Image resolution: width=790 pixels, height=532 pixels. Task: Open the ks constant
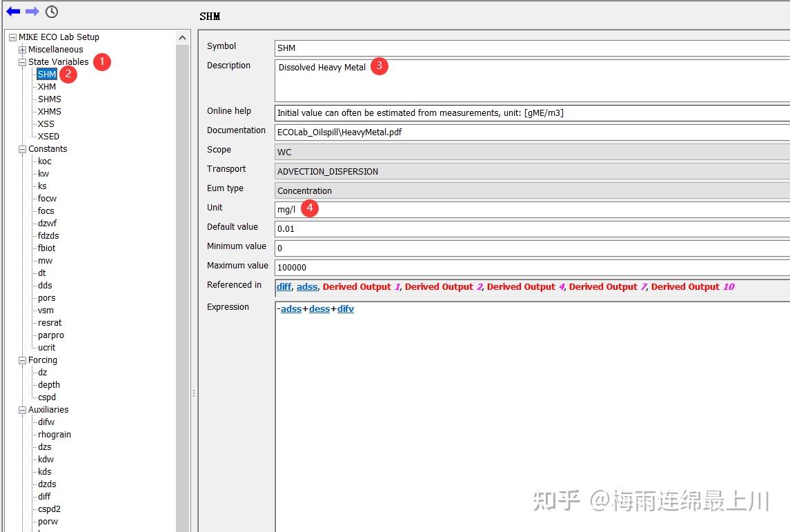pos(42,186)
